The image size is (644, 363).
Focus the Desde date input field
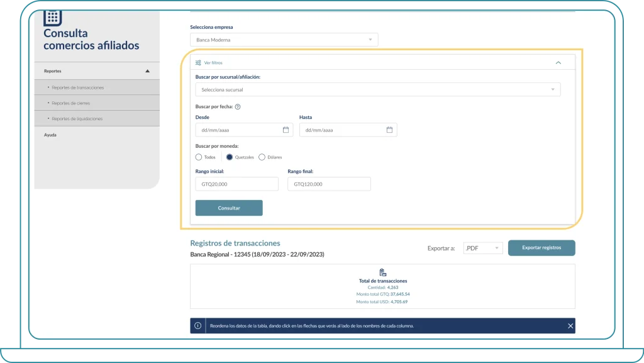tap(244, 130)
